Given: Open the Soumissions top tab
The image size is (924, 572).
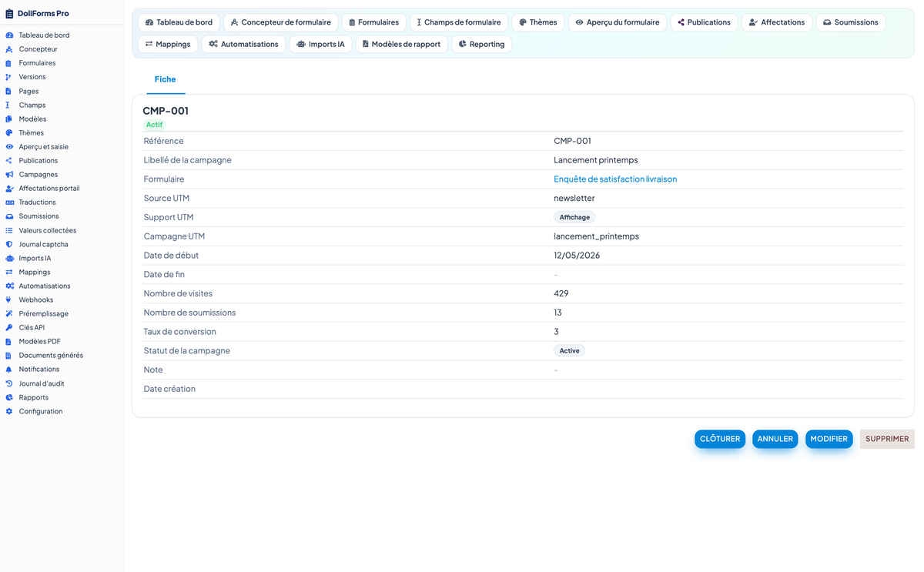Looking at the screenshot, I should click(851, 22).
